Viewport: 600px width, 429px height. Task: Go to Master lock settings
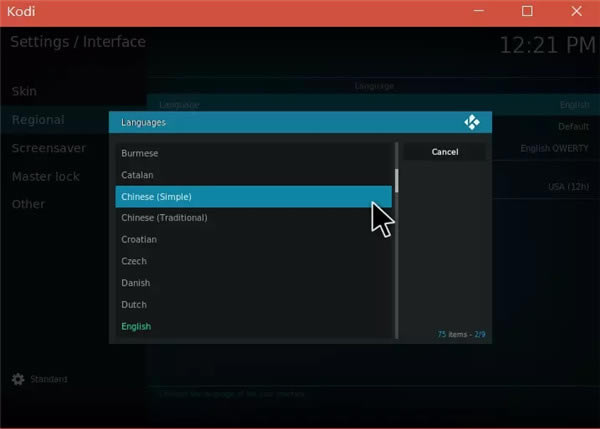click(x=45, y=176)
